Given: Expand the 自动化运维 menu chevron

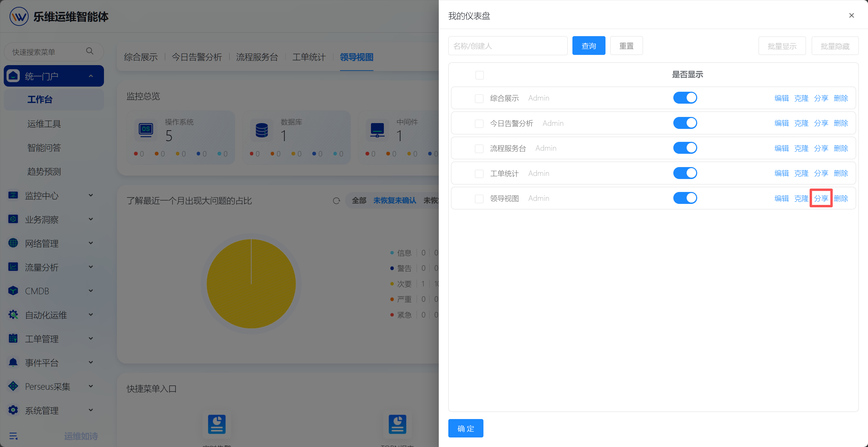Looking at the screenshot, I should click(x=91, y=315).
